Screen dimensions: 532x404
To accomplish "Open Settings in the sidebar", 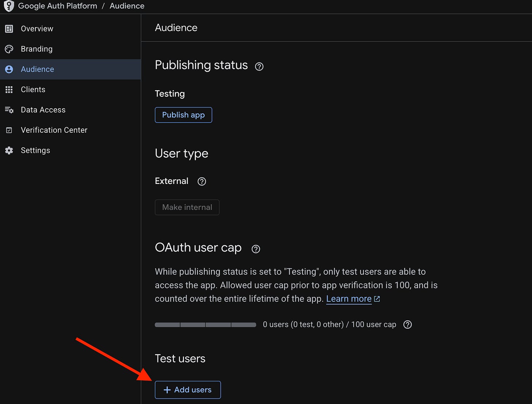I will [x=71, y=150].
